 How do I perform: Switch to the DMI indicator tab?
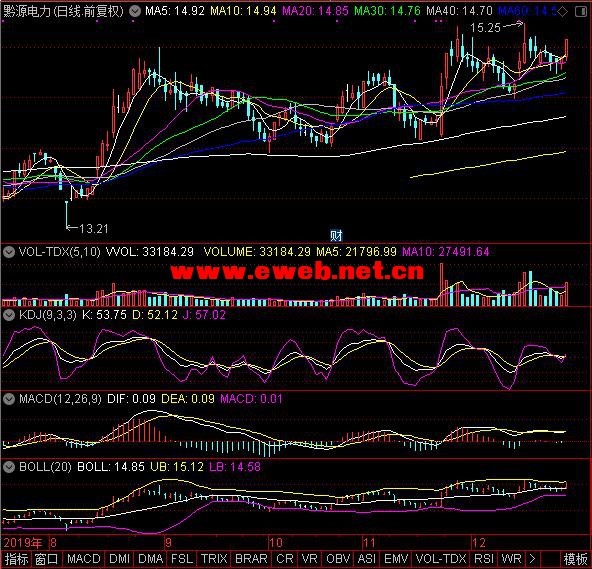tap(119, 559)
